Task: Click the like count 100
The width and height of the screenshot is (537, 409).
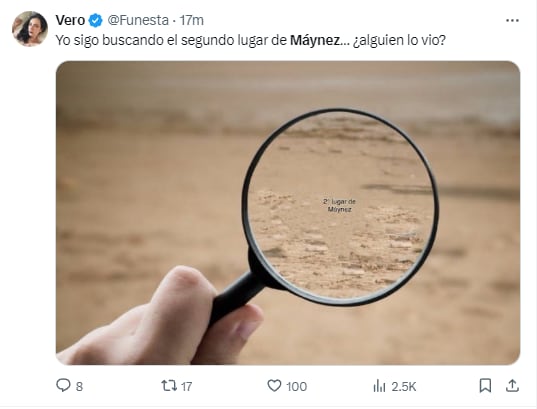Action: (297, 387)
